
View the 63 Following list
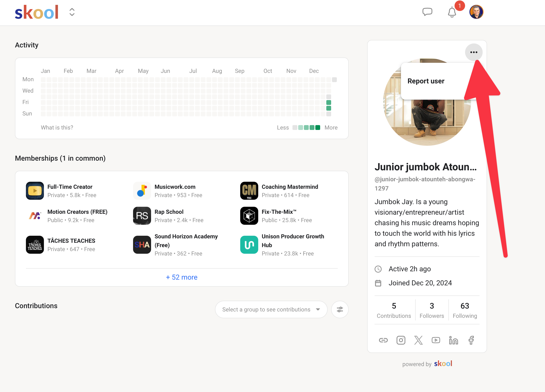point(465,310)
